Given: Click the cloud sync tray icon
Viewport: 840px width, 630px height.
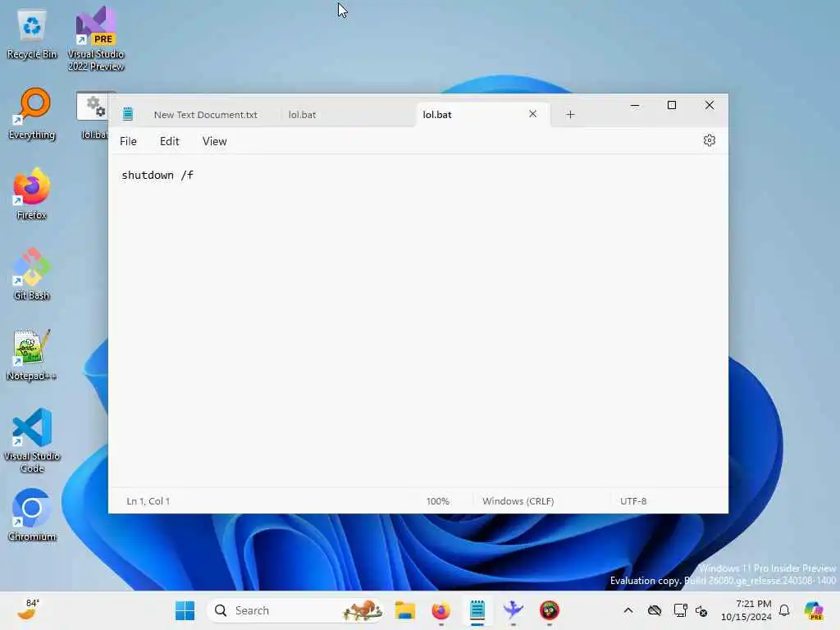Looking at the screenshot, I should pyautogui.click(x=654, y=610).
